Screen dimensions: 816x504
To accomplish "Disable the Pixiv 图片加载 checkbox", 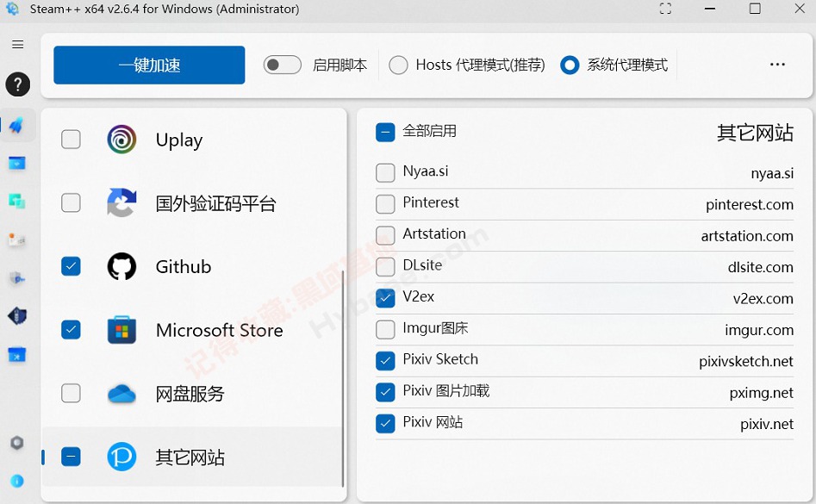I will pyautogui.click(x=385, y=392).
